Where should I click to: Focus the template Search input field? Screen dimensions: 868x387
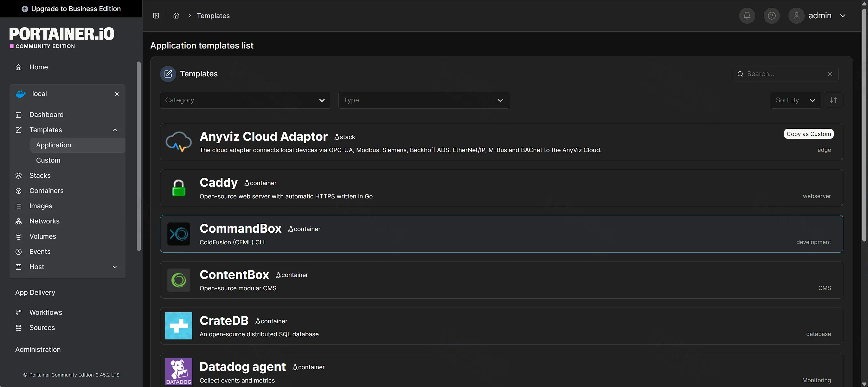point(785,74)
